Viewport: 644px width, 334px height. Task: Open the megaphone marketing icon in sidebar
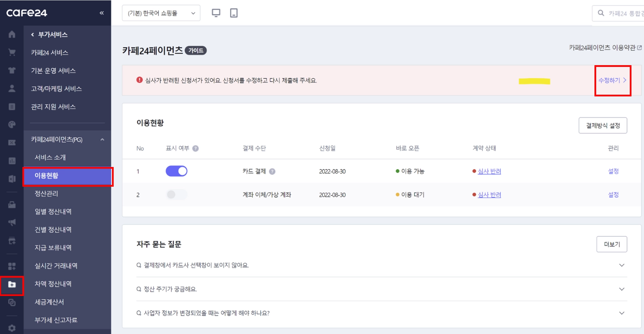click(12, 223)
